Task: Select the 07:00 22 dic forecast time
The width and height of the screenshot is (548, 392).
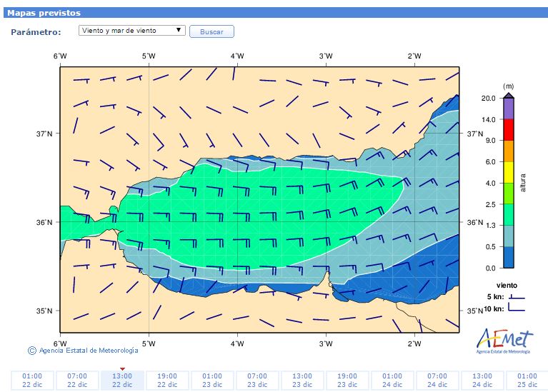Action: 77,380
